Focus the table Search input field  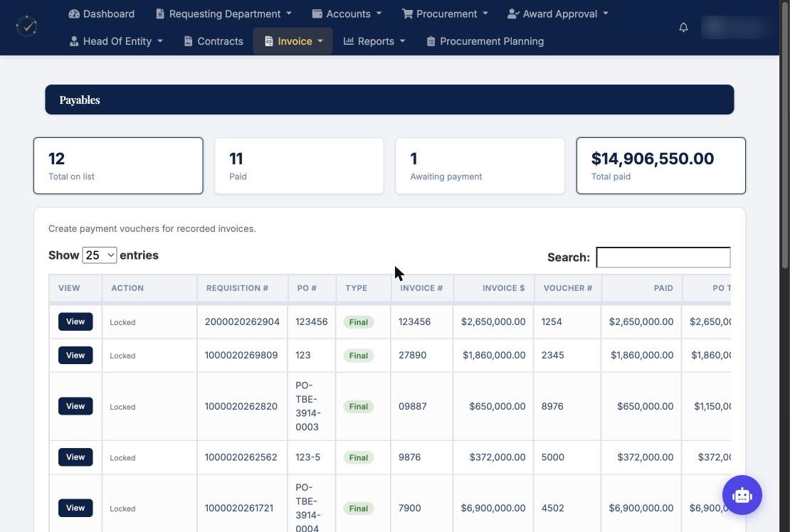point(663,257)
